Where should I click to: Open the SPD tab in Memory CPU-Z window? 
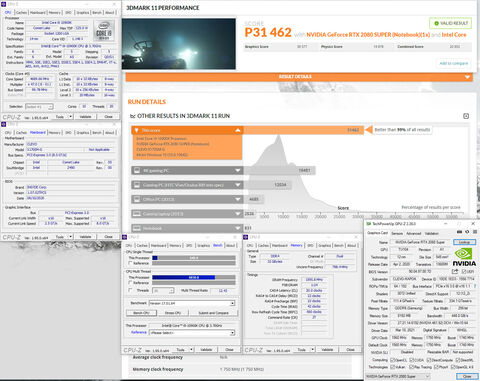pos(310,245)
